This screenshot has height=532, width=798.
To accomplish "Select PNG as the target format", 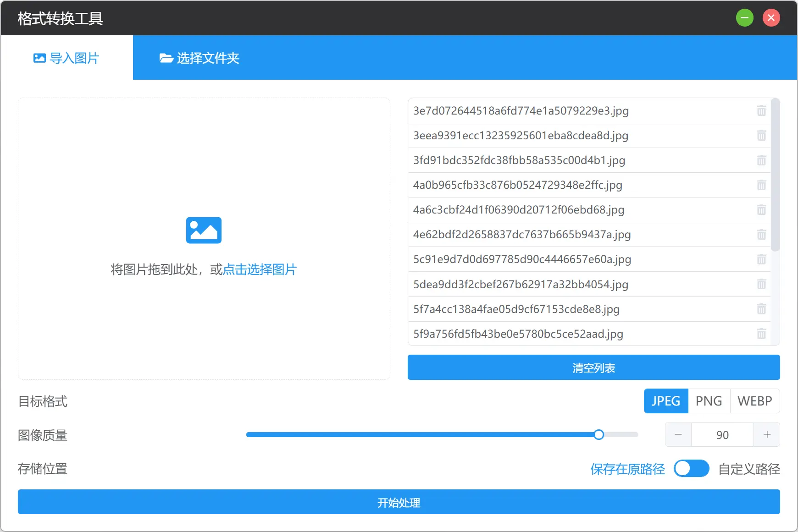I will (709, 401).
